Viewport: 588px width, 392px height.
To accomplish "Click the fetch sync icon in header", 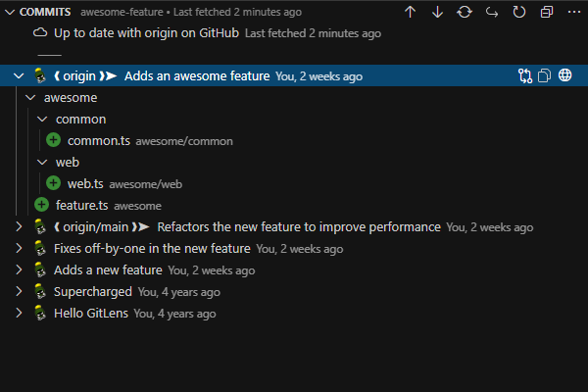I will coord(465,12).
